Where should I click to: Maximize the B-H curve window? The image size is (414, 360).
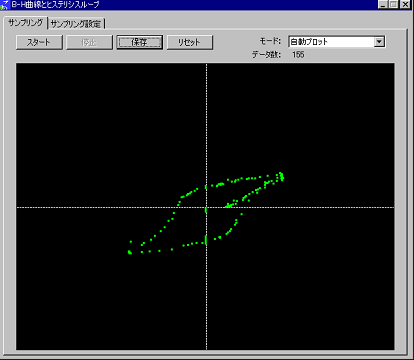[394, 5]
